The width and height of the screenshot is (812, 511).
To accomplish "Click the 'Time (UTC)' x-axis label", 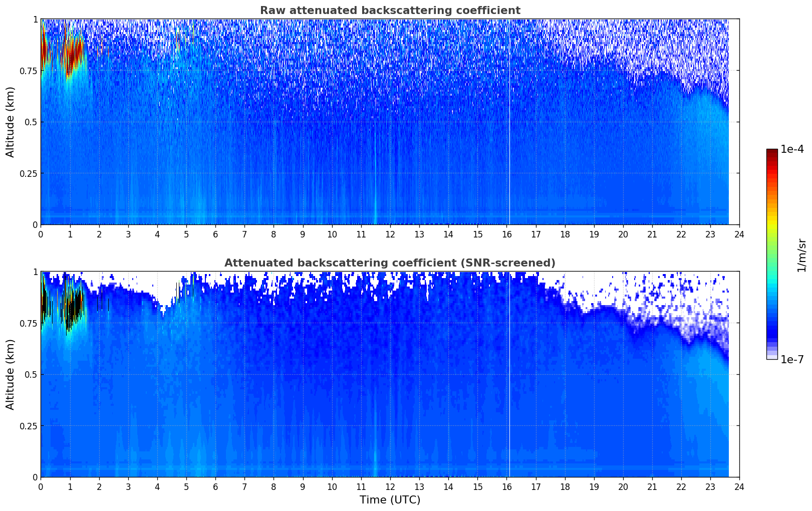I will pyautogui.click(x=390, y=500).
